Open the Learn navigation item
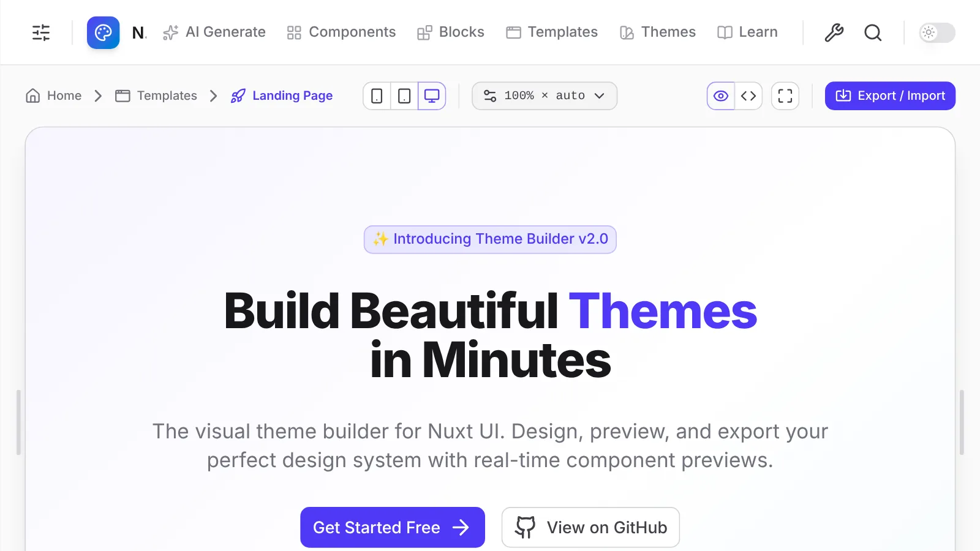980x551 pixels. 747,32
